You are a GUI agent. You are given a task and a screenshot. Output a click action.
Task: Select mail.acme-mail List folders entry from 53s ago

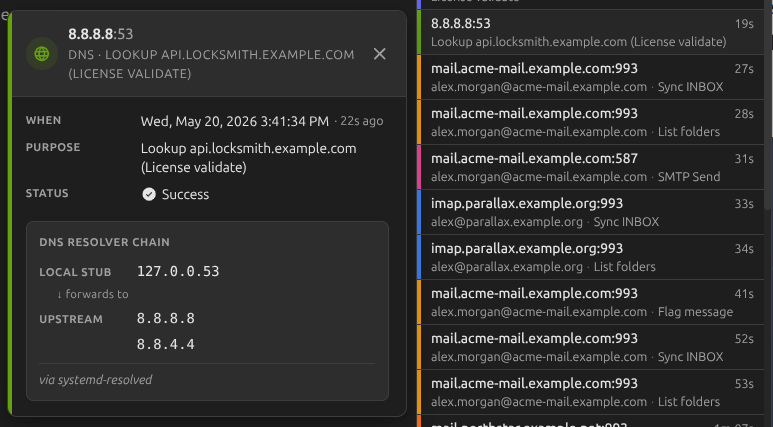(x=591, y=392)
